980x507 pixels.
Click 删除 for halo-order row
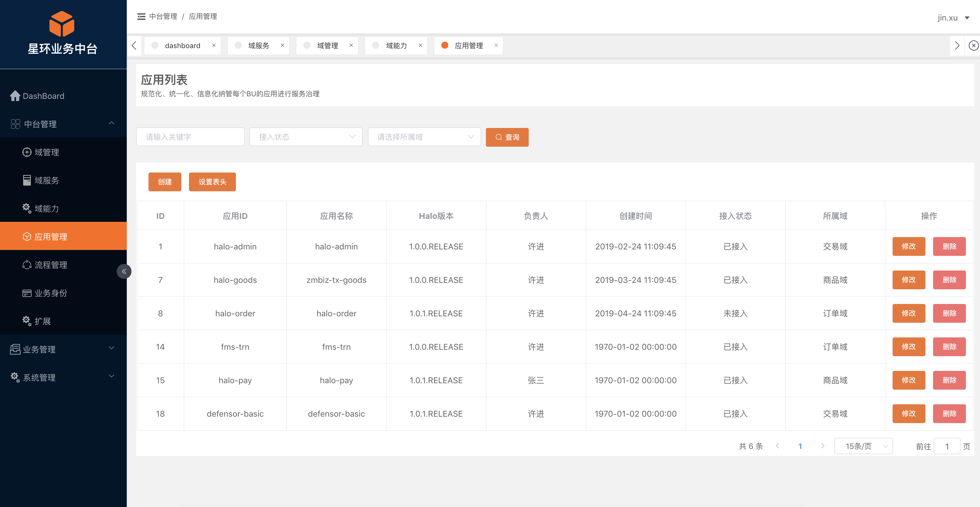[949, 313]
